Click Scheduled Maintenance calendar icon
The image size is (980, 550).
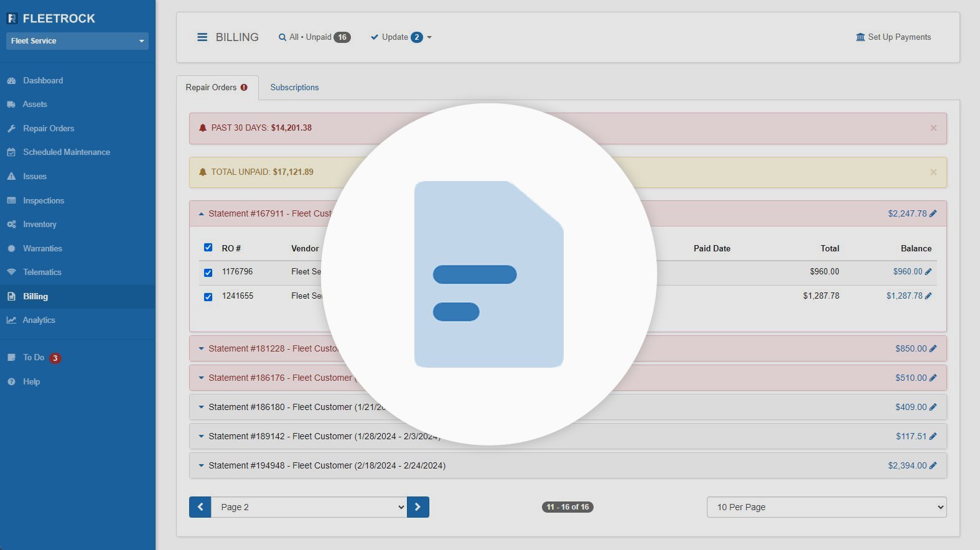coord(11,152)
